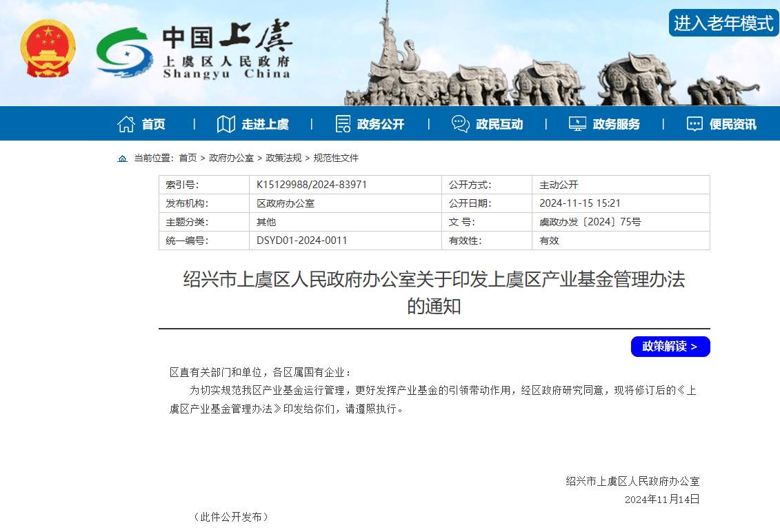Go to the 政务公开 menu section

[x=381, y=125]
